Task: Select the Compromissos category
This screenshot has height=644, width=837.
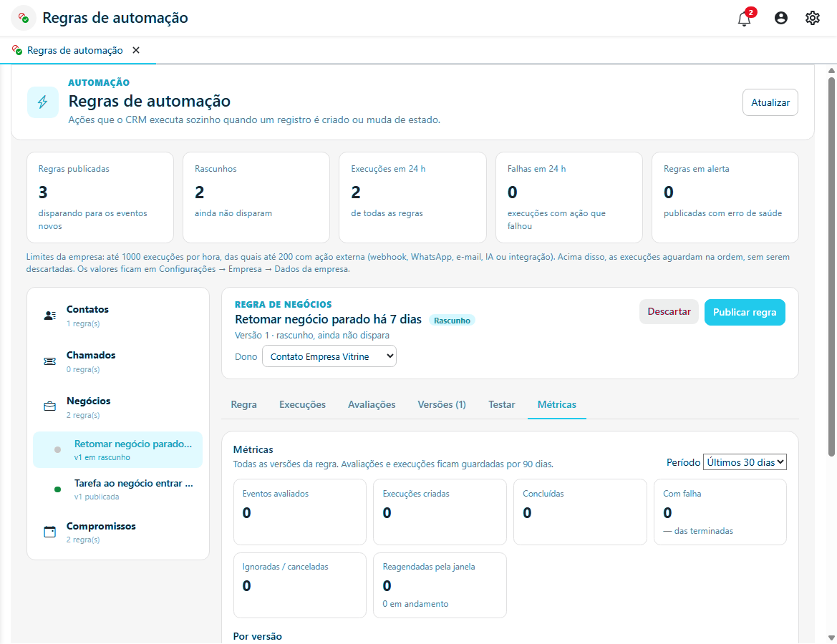Action: 118,532
